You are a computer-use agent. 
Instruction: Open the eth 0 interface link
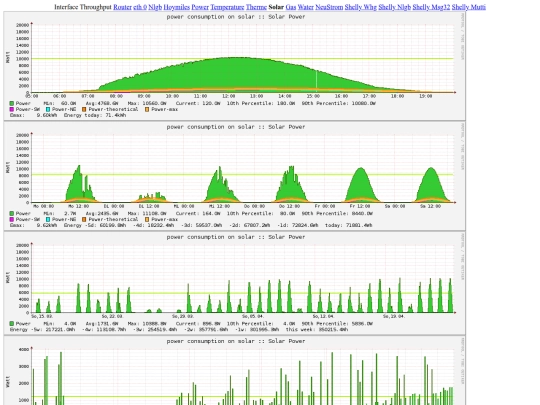[140, 7]
